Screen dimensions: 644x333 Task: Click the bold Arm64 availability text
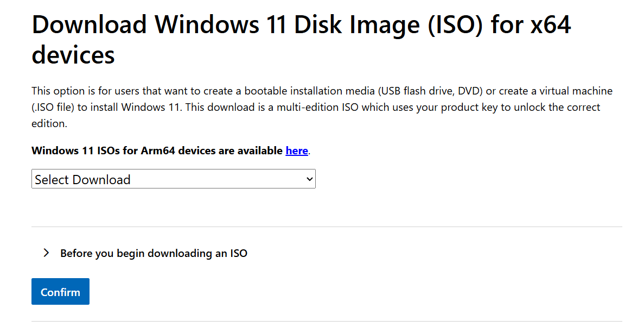click(156, 150)
